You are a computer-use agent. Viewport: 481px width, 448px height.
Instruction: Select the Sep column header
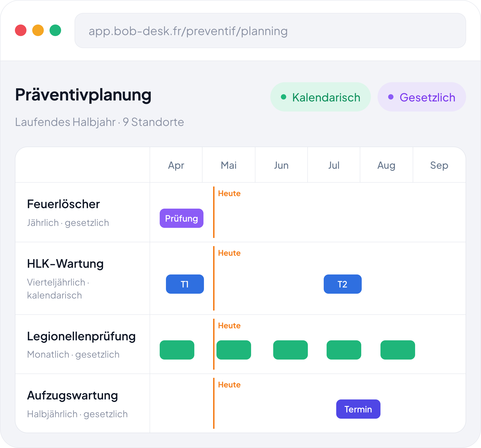pyautogui.click(x=439, y=165)
